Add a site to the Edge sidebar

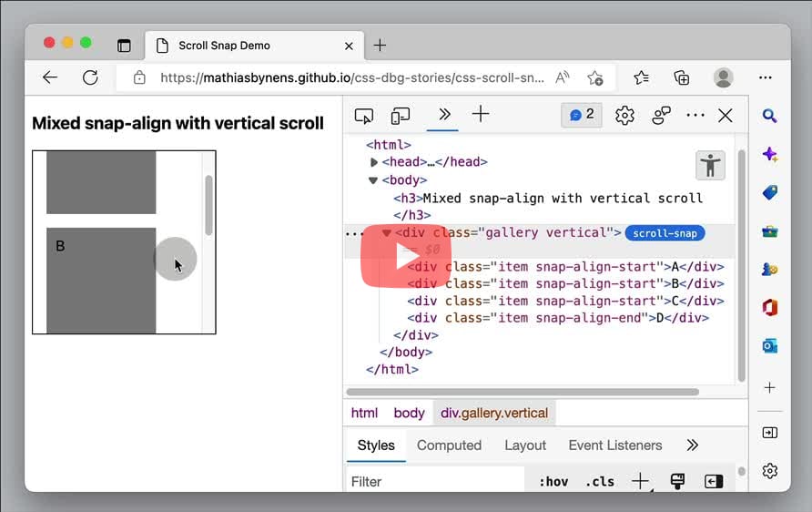769,387
